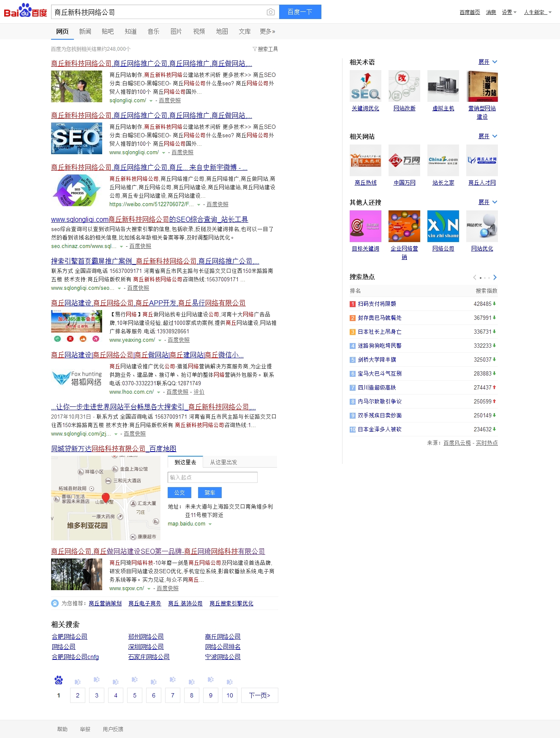
Task: Click the 商丘人才网 logo
Action: pyautogui.click(x=482, y=161)
